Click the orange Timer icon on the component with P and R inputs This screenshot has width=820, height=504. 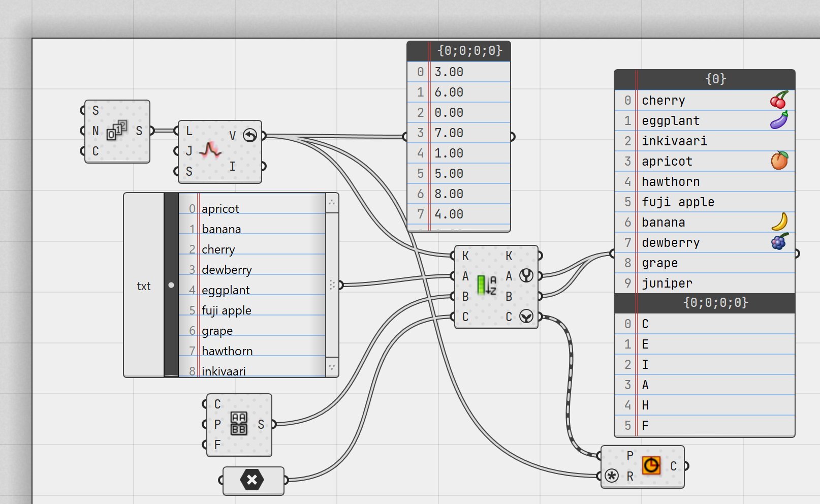651,465
